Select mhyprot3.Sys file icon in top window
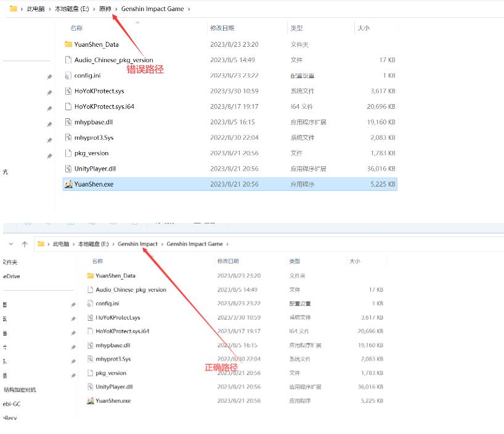504x434 pixels. (x=68, y=137)
